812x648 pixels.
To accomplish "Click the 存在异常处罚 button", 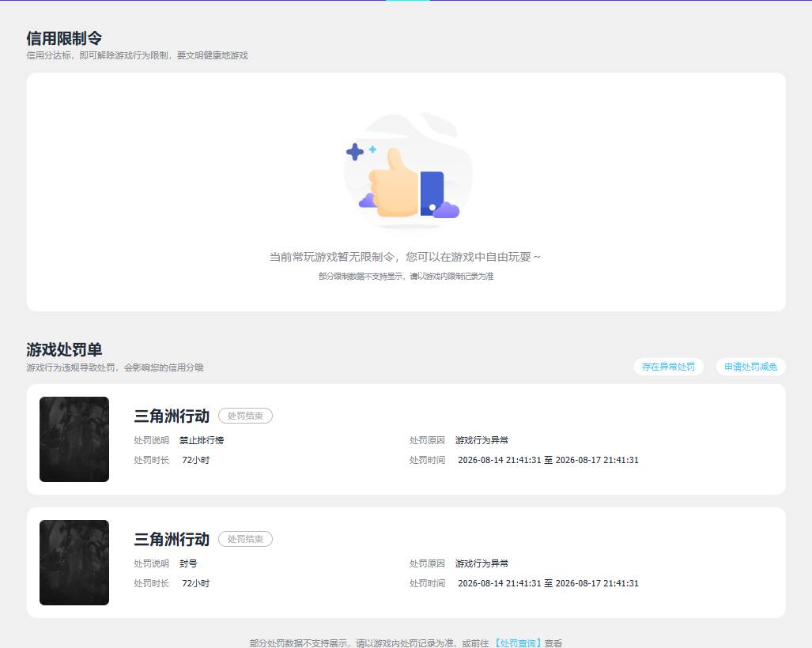I will click(668, 367).
